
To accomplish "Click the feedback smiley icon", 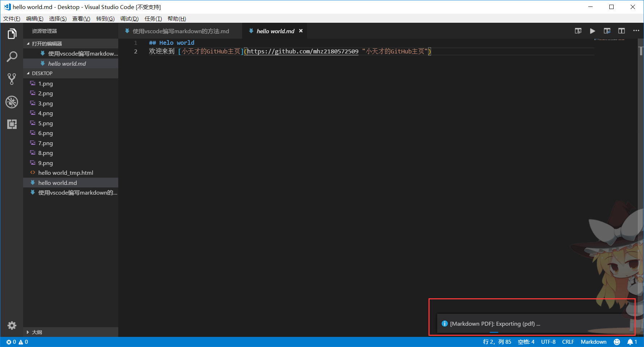I will click(617, 342).
